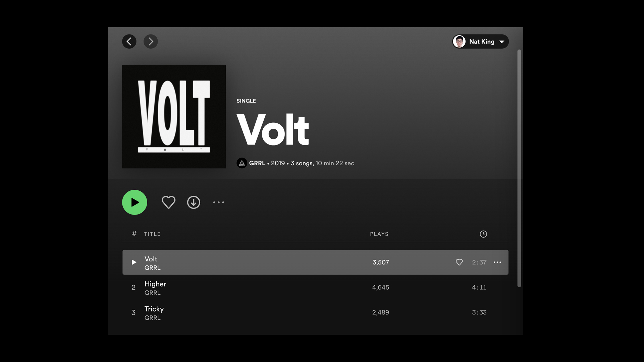This screenshot has height=362, width=644.
Task: Select the track Higher
Action: point(315,288)
